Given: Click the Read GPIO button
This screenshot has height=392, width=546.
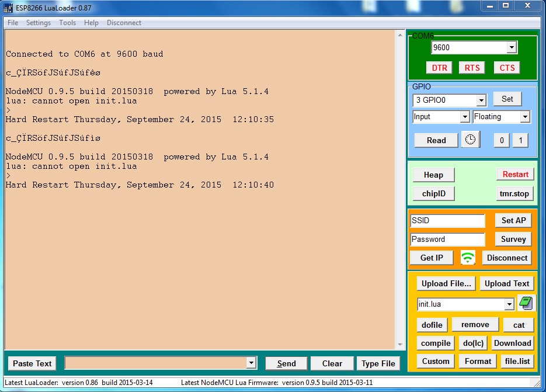Looking at the screenshot, I should 436,140.
